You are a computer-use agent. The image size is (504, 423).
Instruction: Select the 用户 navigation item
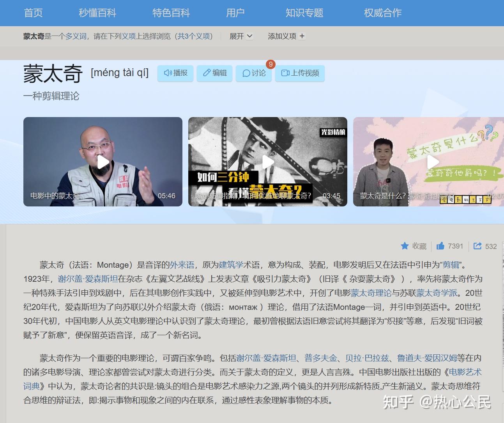click(235, 13)
